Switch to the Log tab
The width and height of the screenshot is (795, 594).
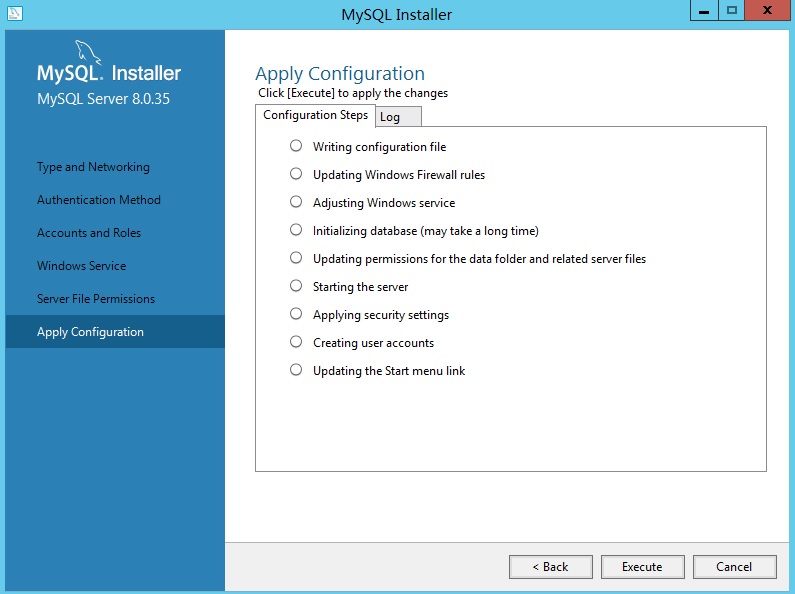point(398,117)
